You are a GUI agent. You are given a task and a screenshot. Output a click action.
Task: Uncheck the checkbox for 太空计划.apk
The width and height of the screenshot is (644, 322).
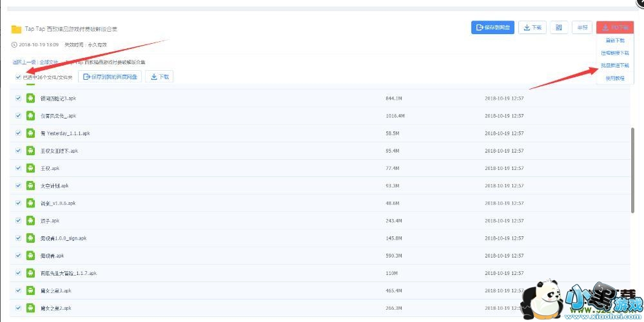tap(18, 186)
